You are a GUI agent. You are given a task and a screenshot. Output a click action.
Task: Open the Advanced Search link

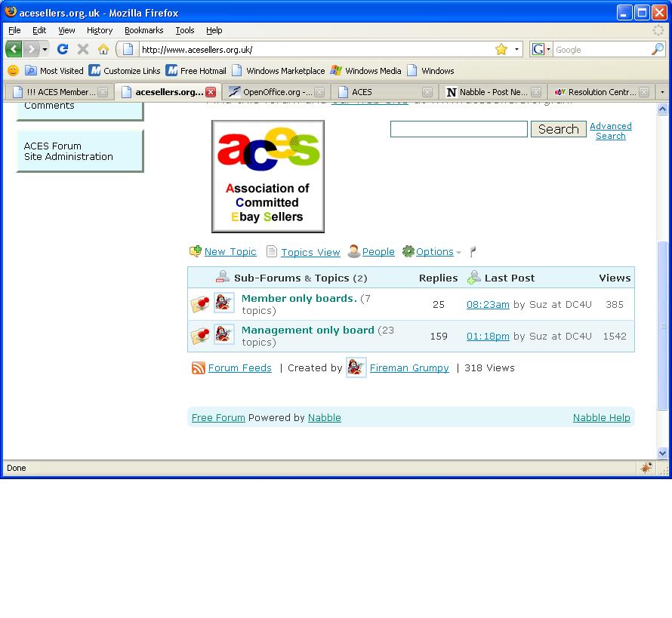pyautogui.click(x=610, y=131)
